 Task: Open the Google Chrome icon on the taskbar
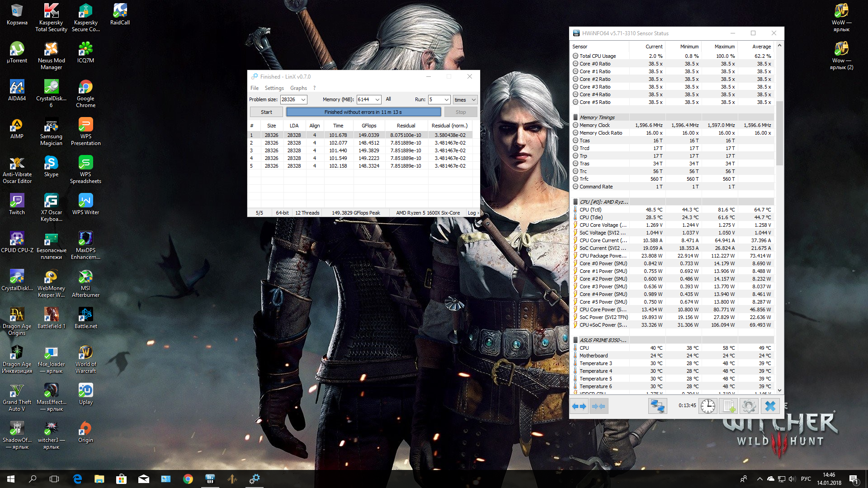(188, 479)
